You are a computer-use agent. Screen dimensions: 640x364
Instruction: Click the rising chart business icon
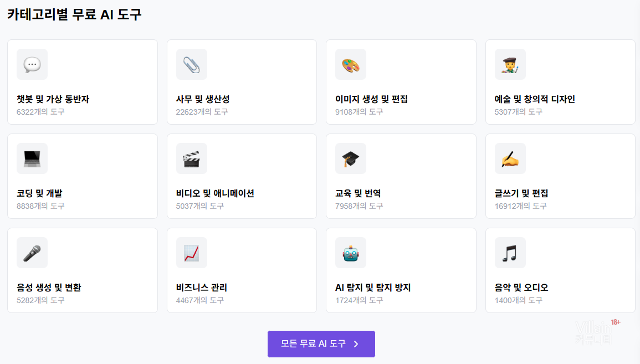pos(191,253)
